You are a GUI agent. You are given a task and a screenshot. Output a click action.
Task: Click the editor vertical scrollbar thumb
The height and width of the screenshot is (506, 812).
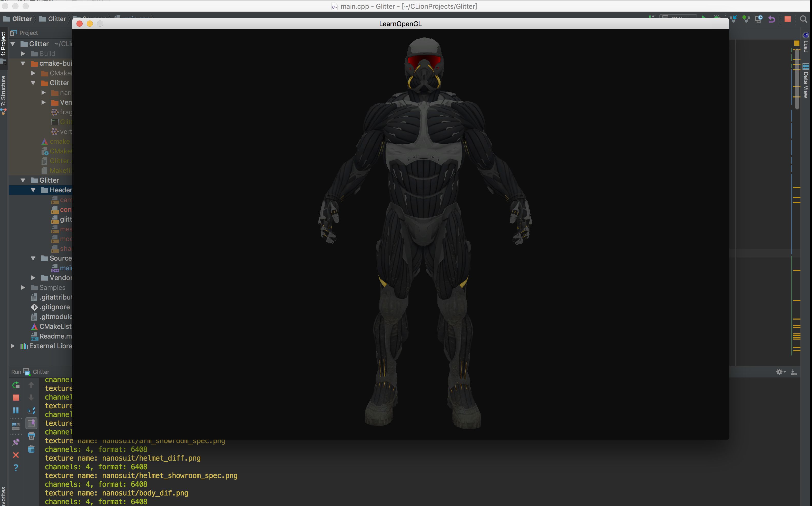(x=797, y=79)
